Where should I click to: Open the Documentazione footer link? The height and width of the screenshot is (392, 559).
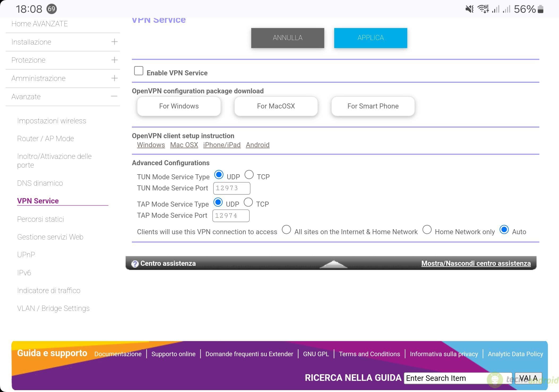click(x=118, y=354)
